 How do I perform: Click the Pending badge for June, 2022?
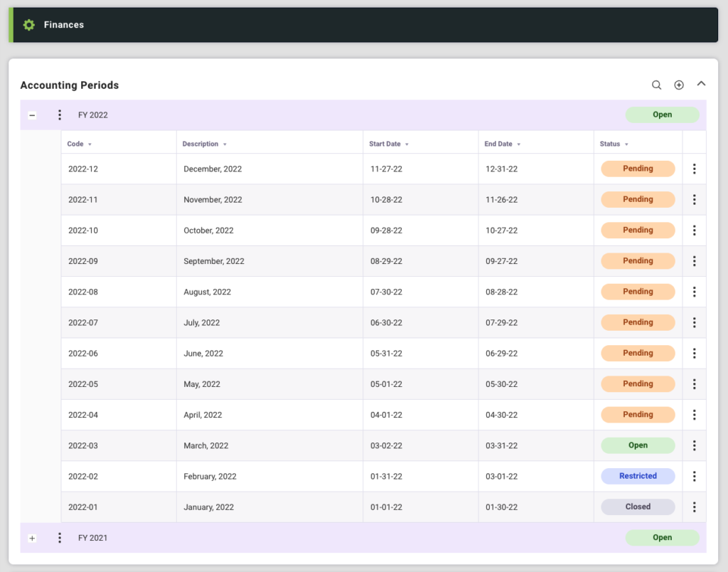point(638,353)
